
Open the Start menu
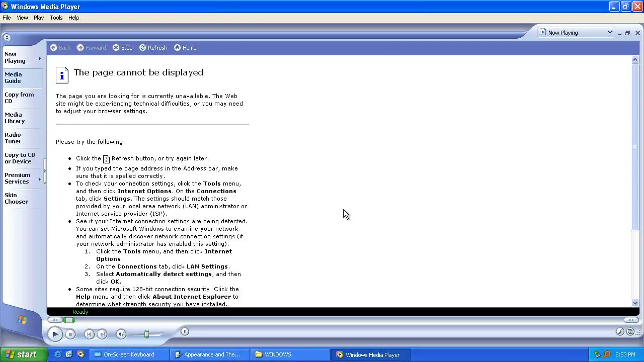point(24,354)
